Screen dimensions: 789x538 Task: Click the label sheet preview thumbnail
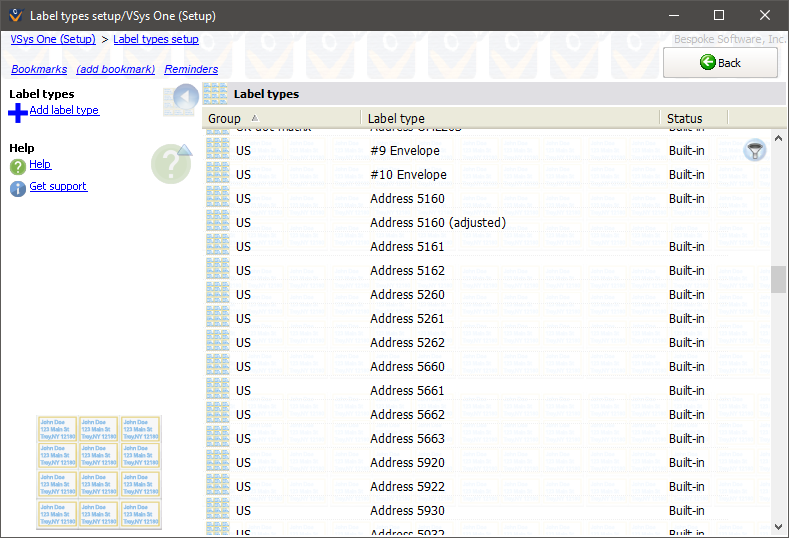(99, 472)
